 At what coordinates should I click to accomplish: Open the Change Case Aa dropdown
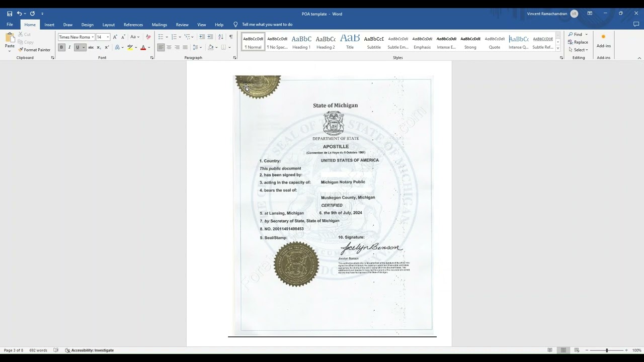[134, 37]
